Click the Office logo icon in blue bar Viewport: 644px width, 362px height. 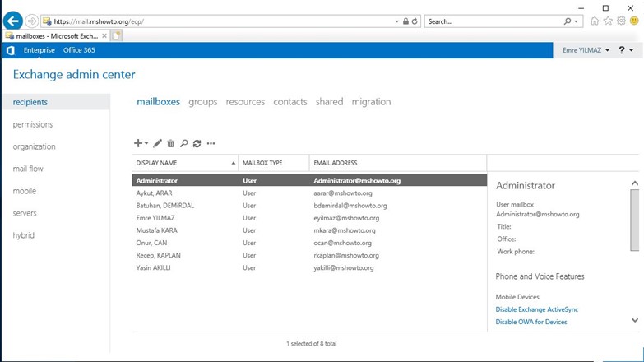[11, 50]
